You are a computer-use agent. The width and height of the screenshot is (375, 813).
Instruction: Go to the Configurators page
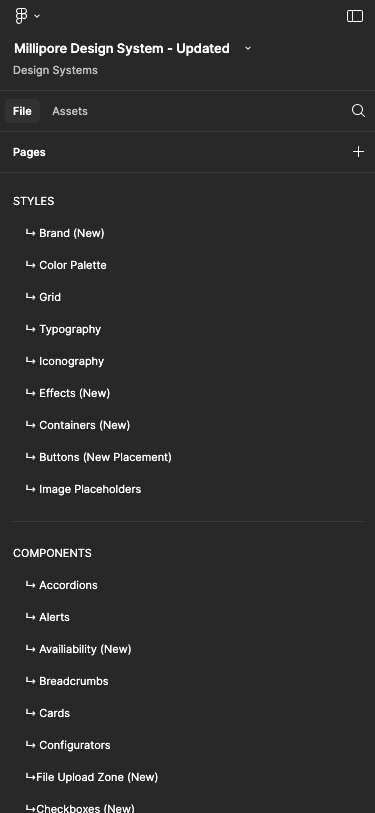click(x=187, y=745)
